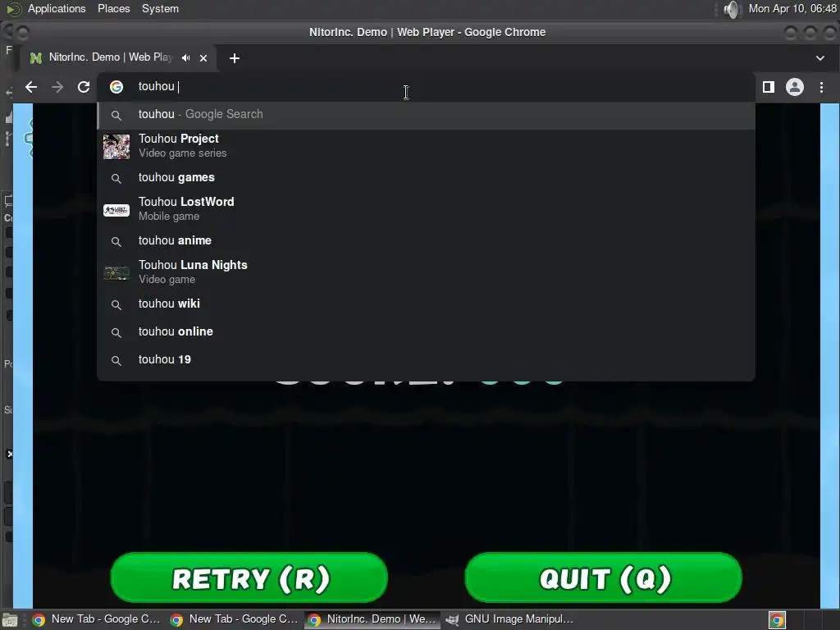The image size is (840, 630).
Task: Click the Applications menu logo icon
Action: [x=14, y=8]
